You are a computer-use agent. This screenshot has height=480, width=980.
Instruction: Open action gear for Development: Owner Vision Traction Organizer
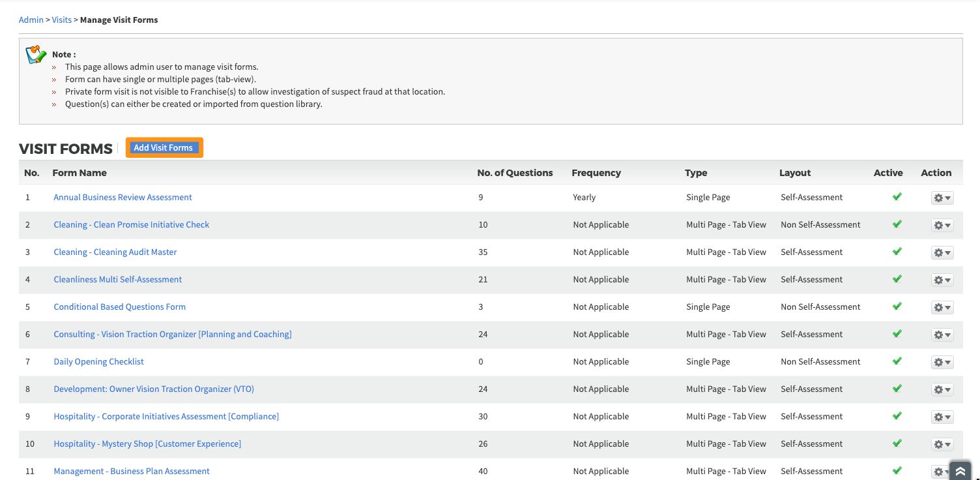coord(942,389)
